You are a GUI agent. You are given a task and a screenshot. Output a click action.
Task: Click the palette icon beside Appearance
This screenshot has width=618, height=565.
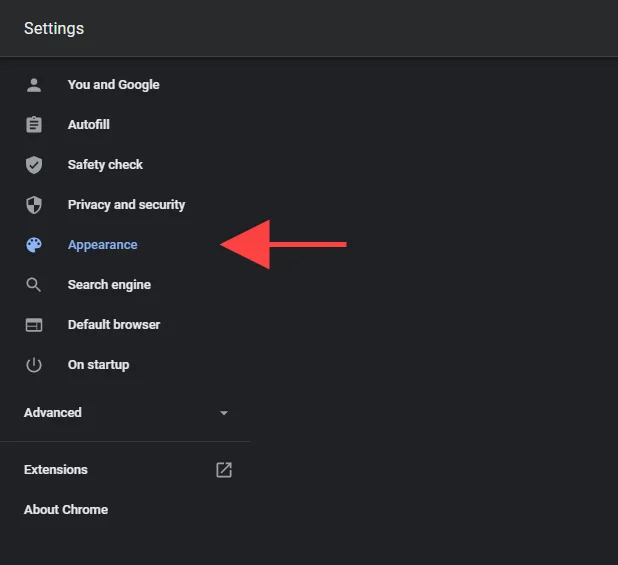click(x=34, y=245)
